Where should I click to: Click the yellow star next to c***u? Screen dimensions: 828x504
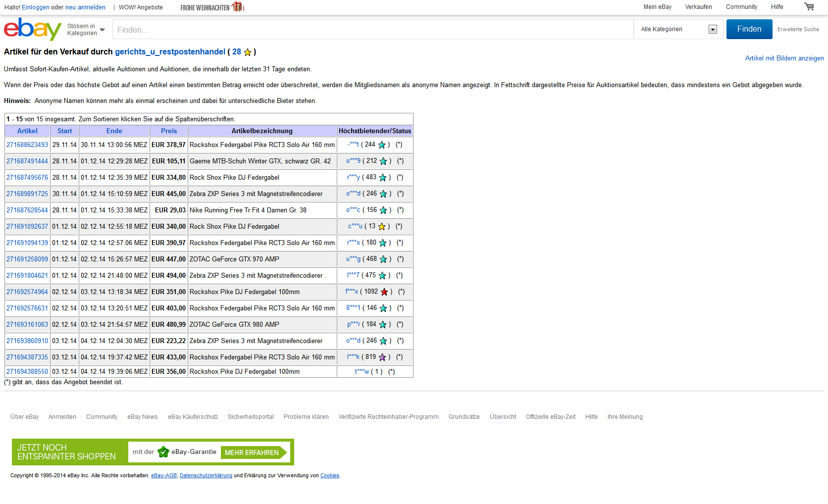[382, 226]
